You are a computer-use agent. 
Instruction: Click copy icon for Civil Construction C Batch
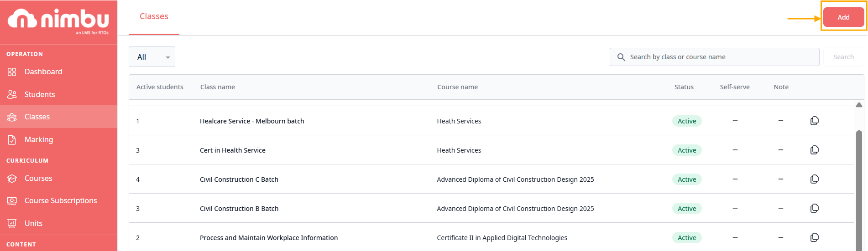coord(814,179)
